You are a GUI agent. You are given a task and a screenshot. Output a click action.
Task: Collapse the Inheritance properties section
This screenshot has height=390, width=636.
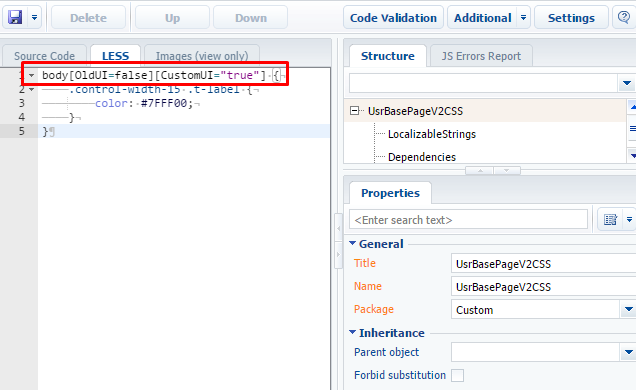coord(352,332)
